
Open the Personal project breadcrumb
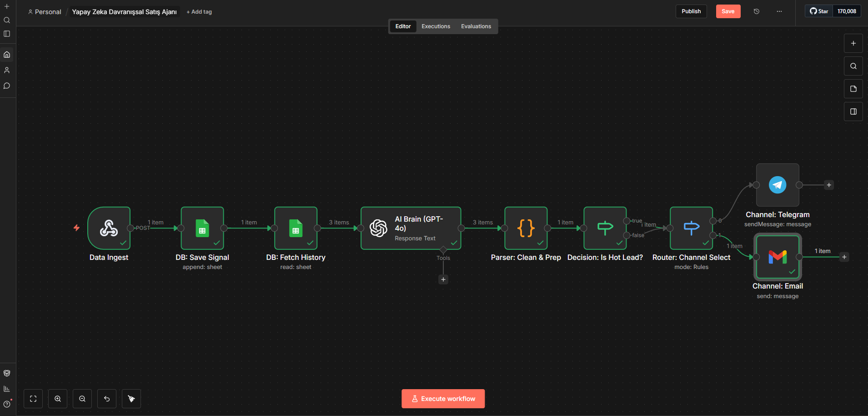45,12
